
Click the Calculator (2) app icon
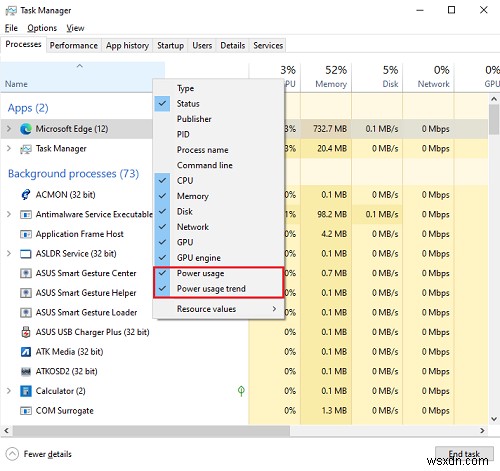[x=26, y=391]
